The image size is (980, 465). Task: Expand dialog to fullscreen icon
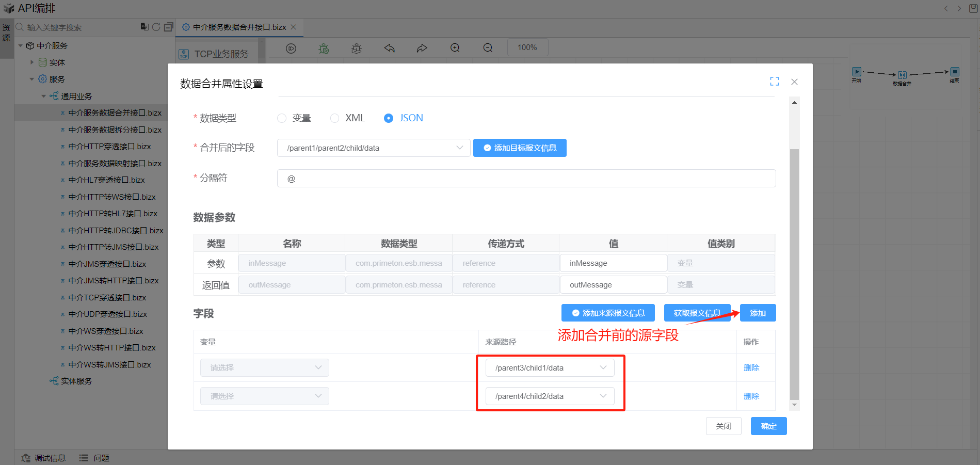point(774,82)
